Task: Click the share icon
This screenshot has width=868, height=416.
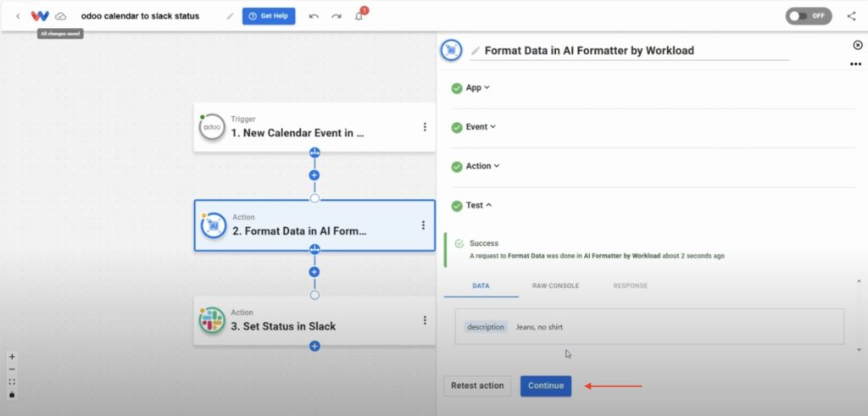Action: [x=851, y=16]
